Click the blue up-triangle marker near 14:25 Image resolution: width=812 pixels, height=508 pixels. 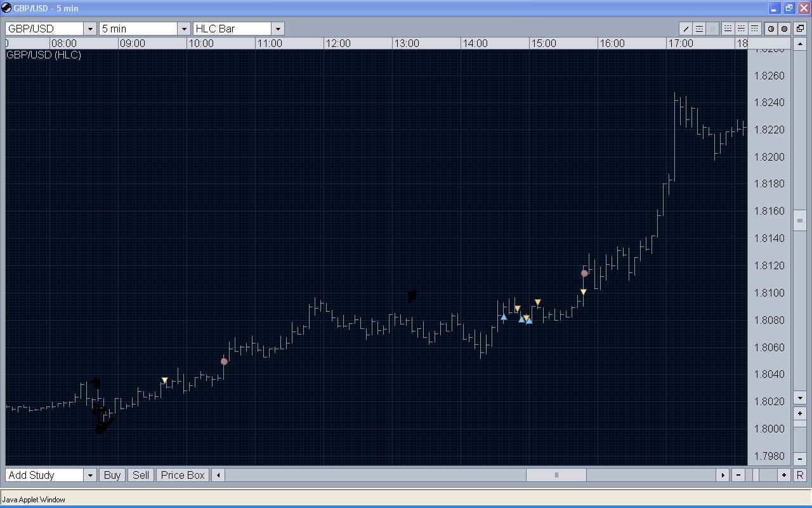504,317
